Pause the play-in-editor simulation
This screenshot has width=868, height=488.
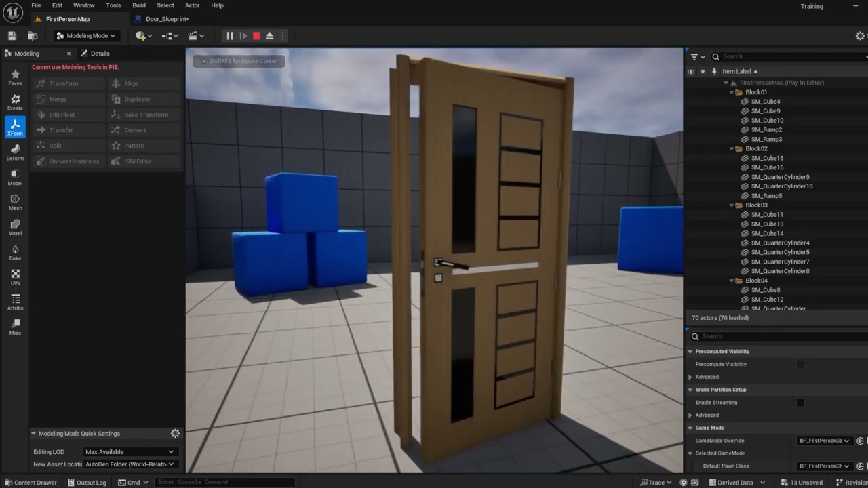pyautogui.click(x=229, y=36)
